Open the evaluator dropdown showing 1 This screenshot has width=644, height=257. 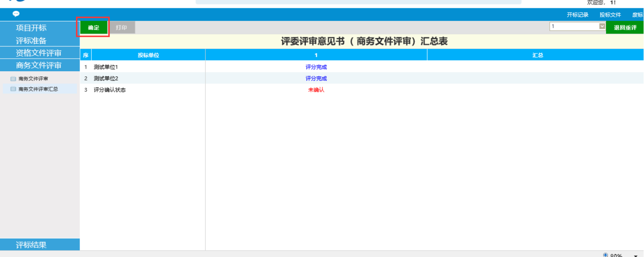coord(577,26)
